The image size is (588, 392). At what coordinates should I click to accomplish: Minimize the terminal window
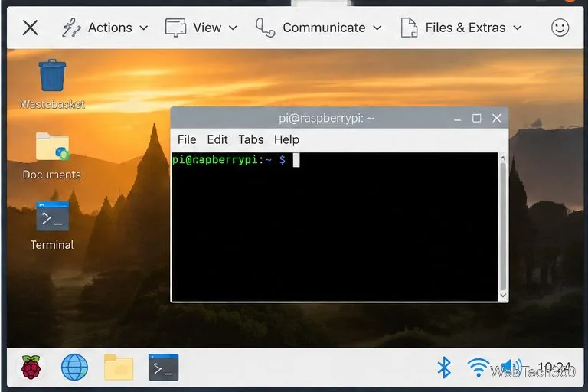tap(457, 119)
